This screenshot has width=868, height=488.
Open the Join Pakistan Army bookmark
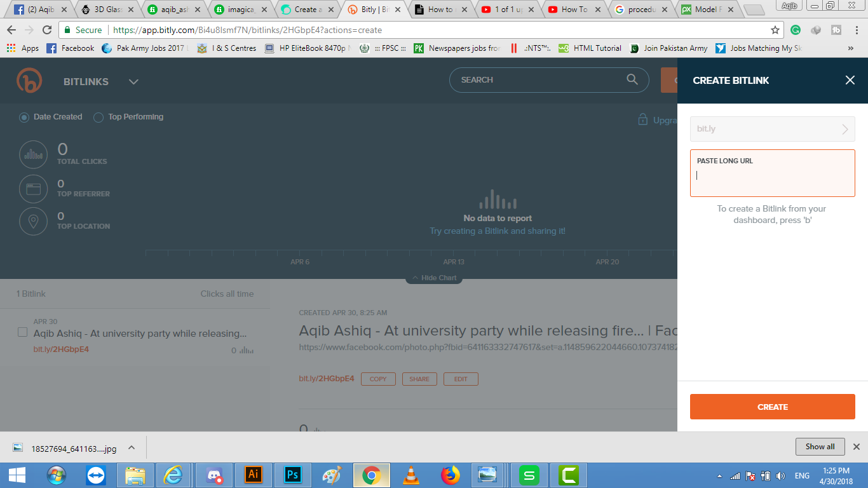click(668, 48)
